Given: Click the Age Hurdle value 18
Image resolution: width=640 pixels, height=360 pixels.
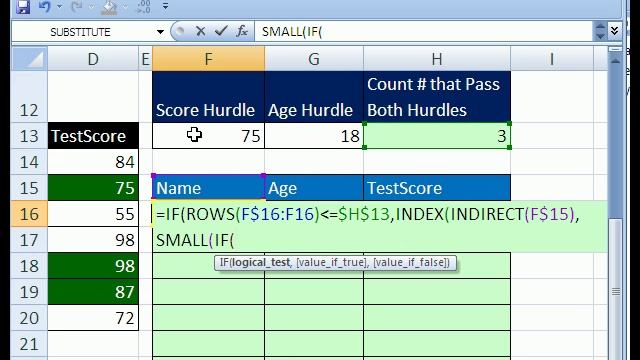Looking at the screenshot, I should click(x=314, y=136).
